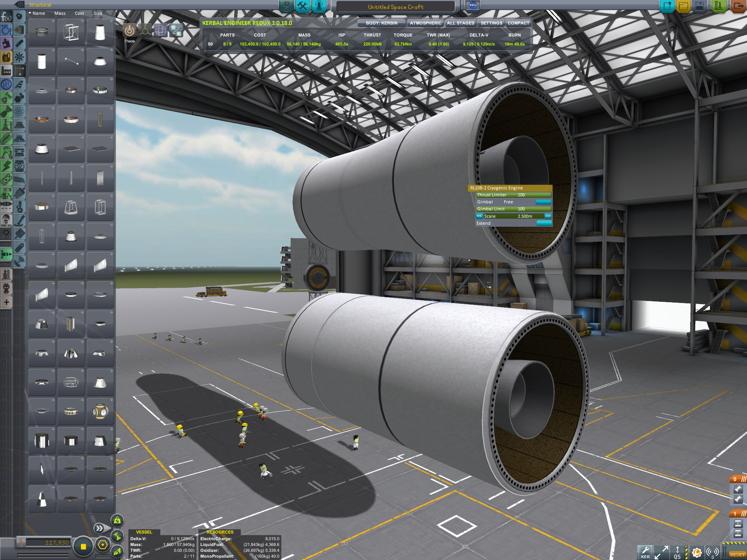Sort parts by Cost

79,13
